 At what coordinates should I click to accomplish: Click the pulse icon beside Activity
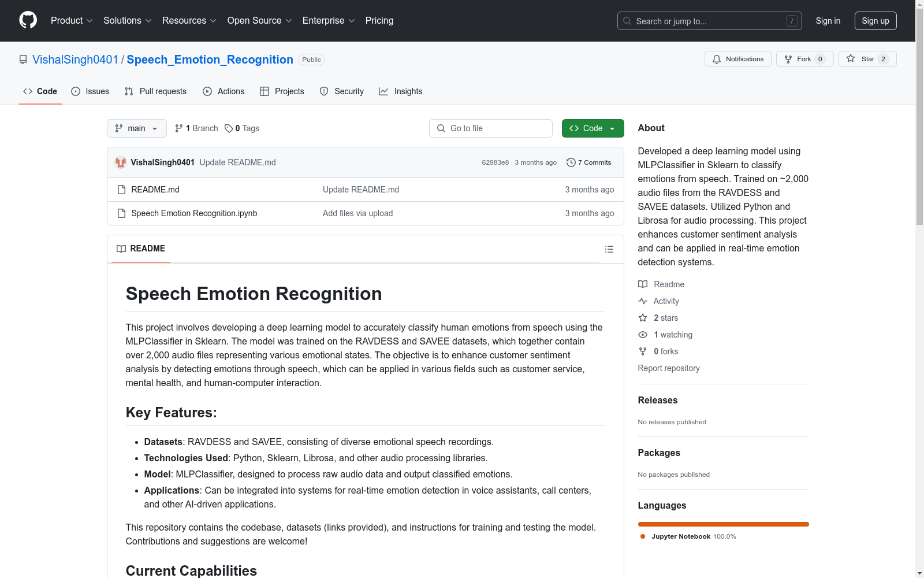[643, 301]
